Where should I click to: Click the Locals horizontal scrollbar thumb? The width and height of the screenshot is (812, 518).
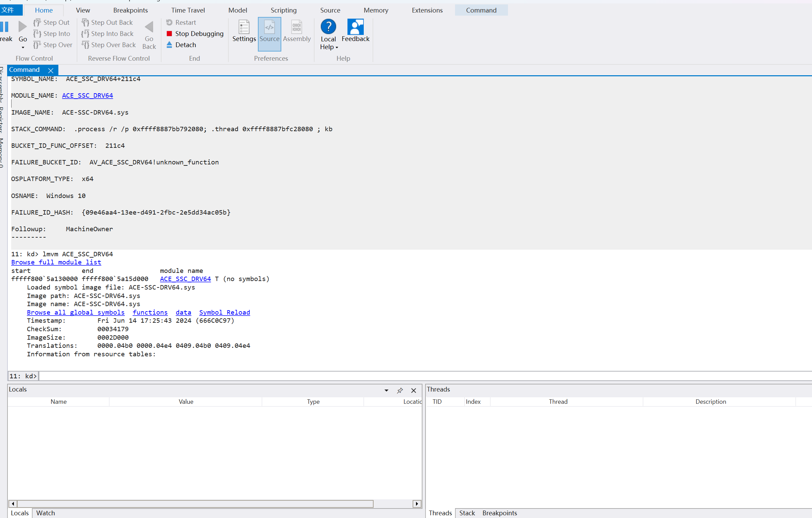195,504
